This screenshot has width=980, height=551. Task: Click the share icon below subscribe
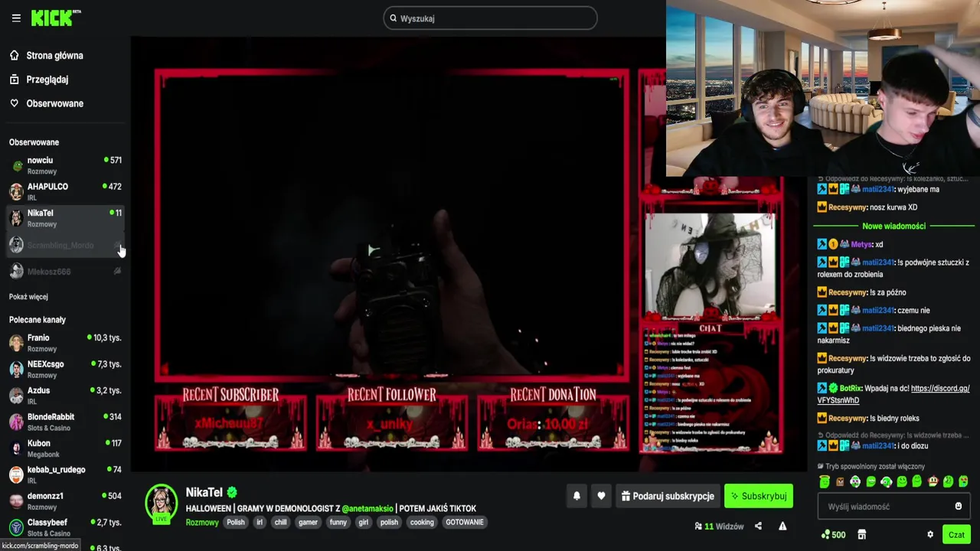pos(758,526)
